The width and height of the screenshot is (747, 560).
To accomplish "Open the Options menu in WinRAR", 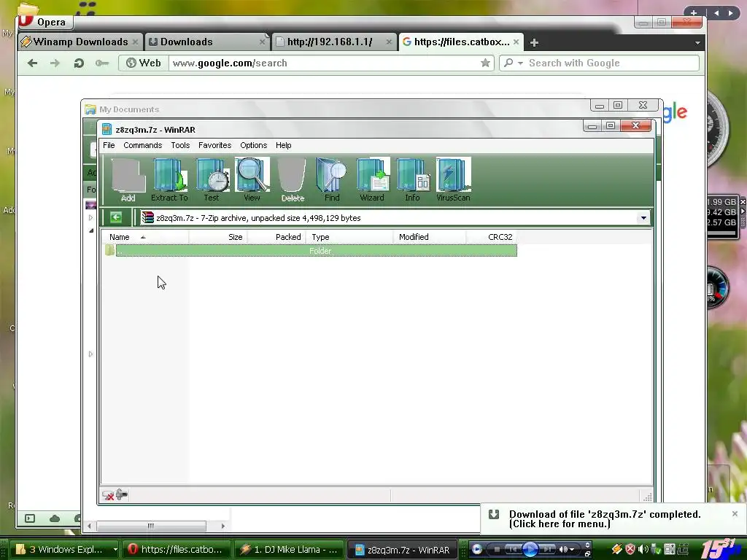I will pyautogui.click(x=253, y=145).
